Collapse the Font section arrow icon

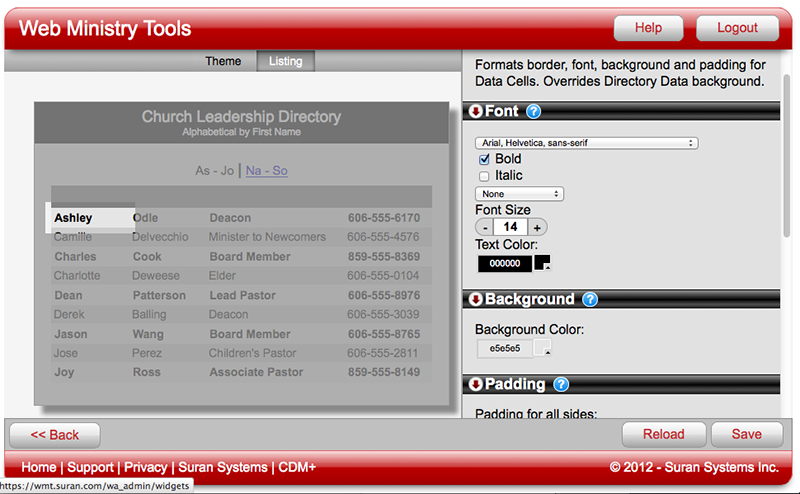pyautogui.click(x=476, y=112)
